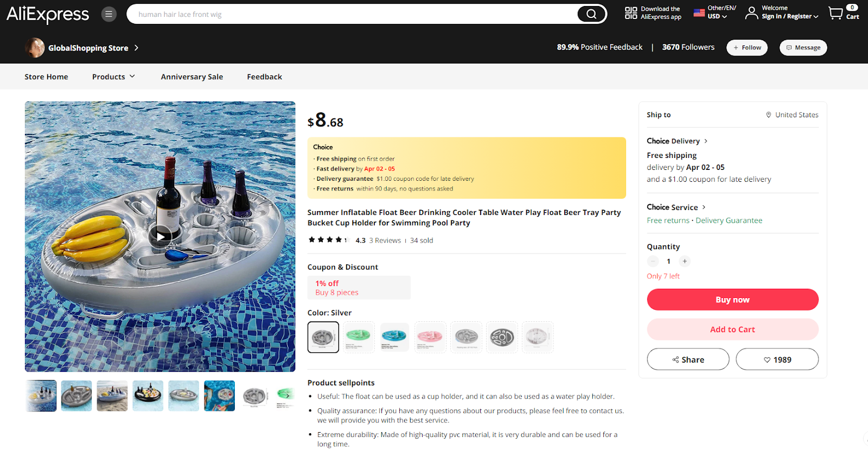This screenshot has width=868, height=450.
Task: Click the $8.68 price text
Action: pyautogui.click(x=325, y=120)
